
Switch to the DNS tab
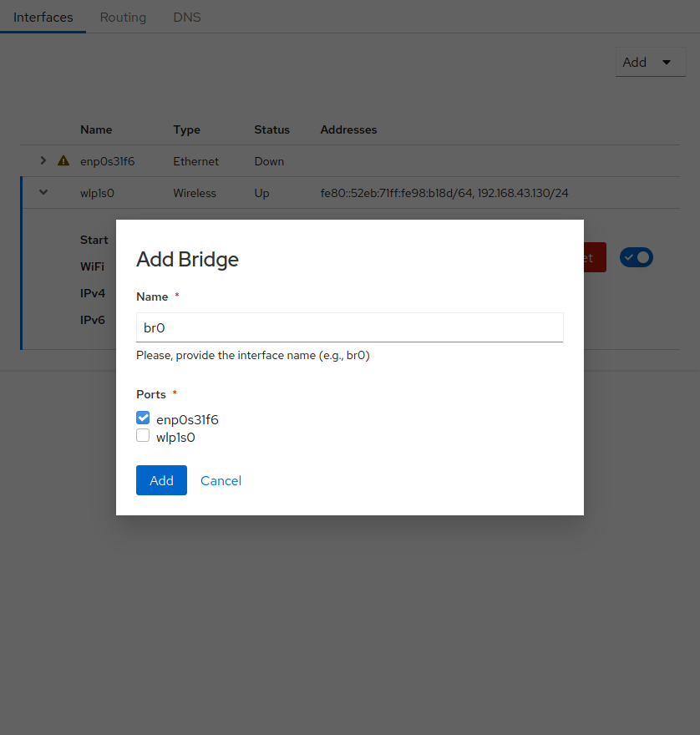(x=187, y=17)
